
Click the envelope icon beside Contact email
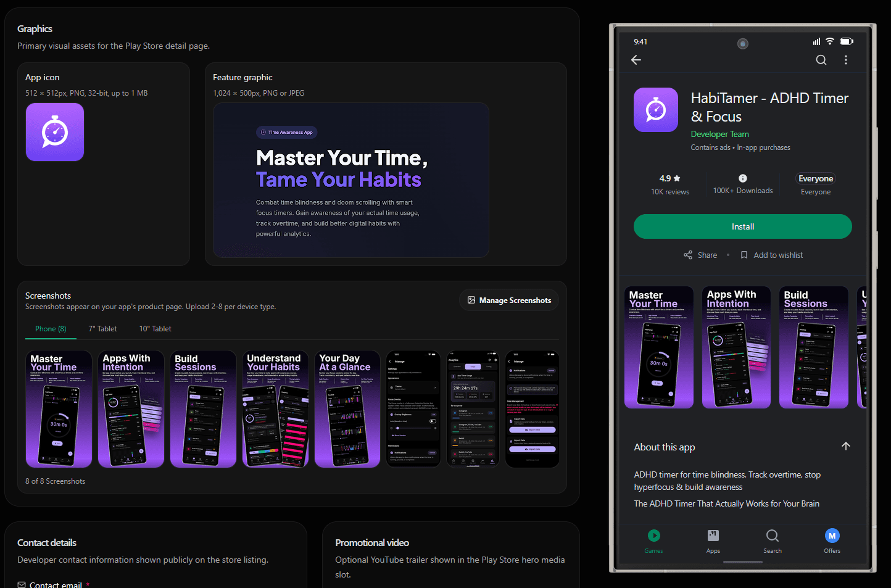[x=22, y=585]
